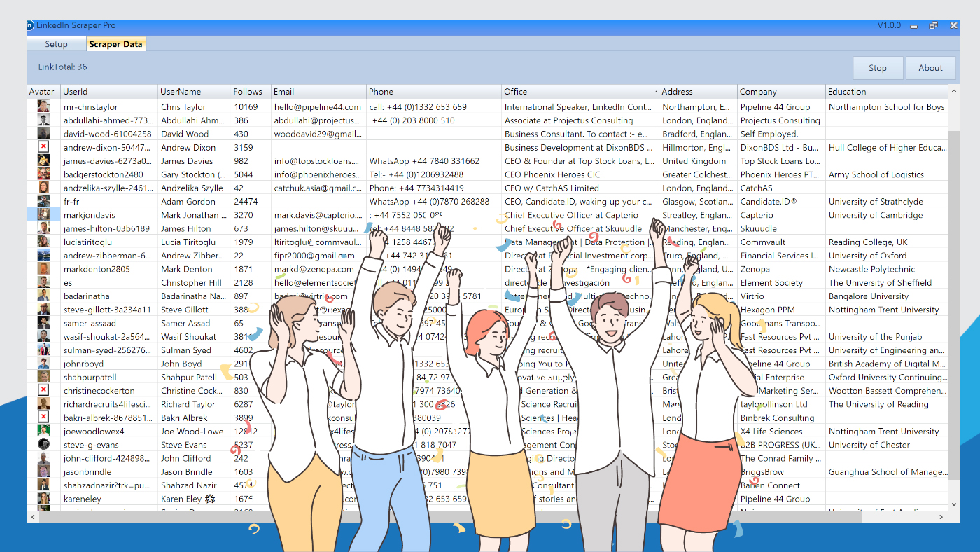Screen dimensions: 980x552
Task: Click the horizontal scrollbar left arrow
Action: click(x=32, y=516)
